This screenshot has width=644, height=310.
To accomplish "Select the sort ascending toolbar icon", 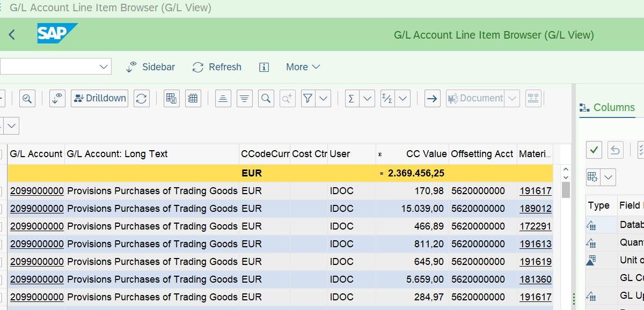I will (x=223, y=98).
